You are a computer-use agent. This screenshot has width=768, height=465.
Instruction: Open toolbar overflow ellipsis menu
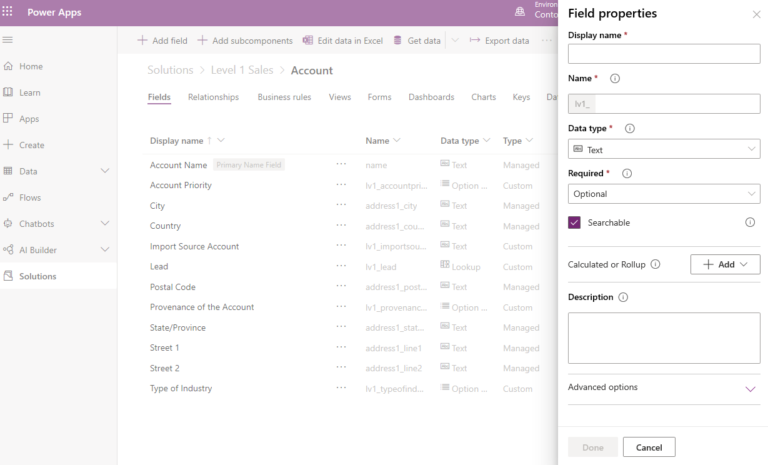[x=547, y=41]
